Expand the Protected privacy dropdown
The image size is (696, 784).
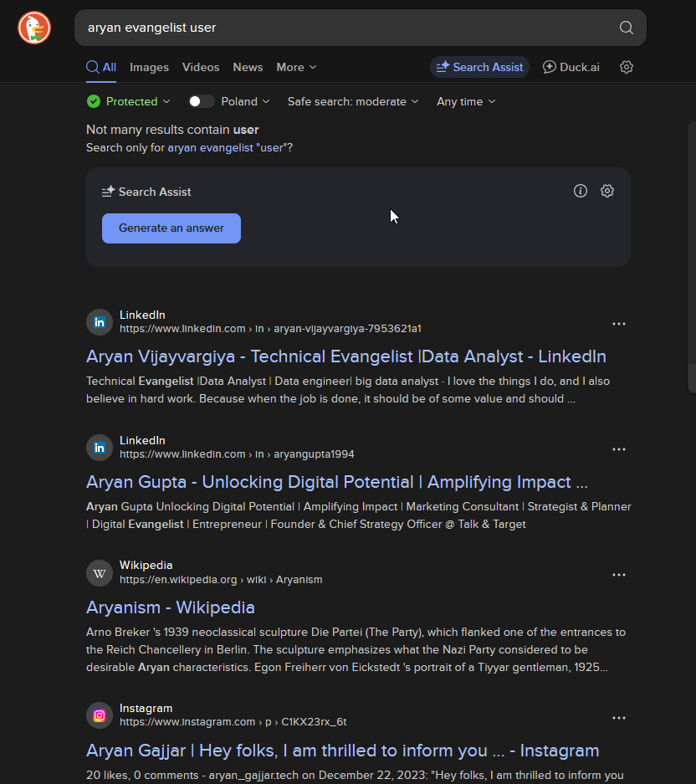click(x=129, y=101)
